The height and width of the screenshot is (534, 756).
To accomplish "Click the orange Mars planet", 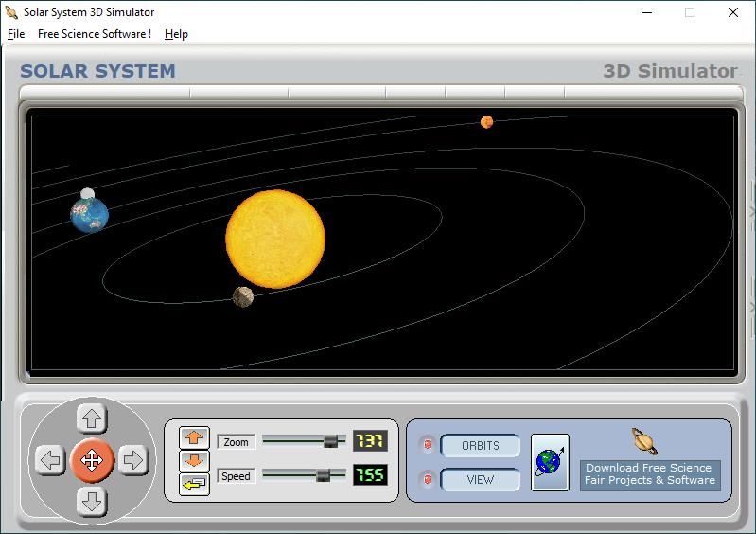I will [x=487, y=122].
